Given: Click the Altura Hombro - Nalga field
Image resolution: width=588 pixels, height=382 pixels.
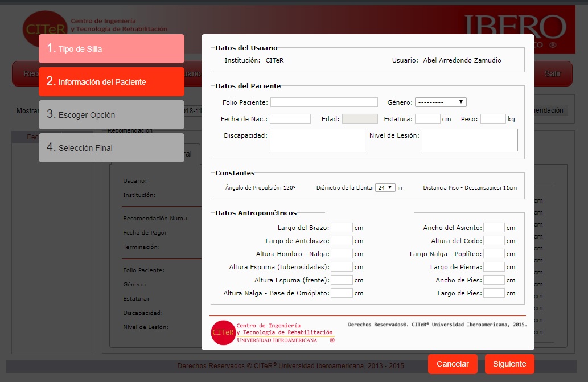Looking at the screenshot, I should 342,254.
